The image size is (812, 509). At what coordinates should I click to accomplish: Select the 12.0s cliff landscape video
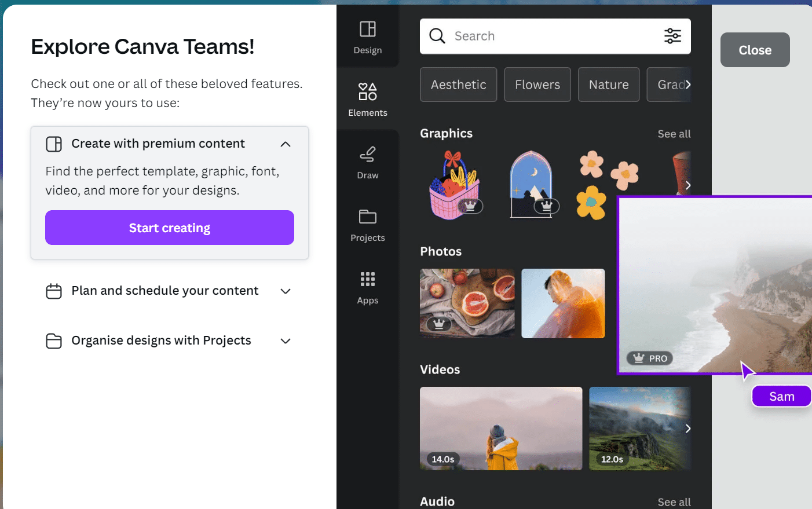(x=640, y=429)
